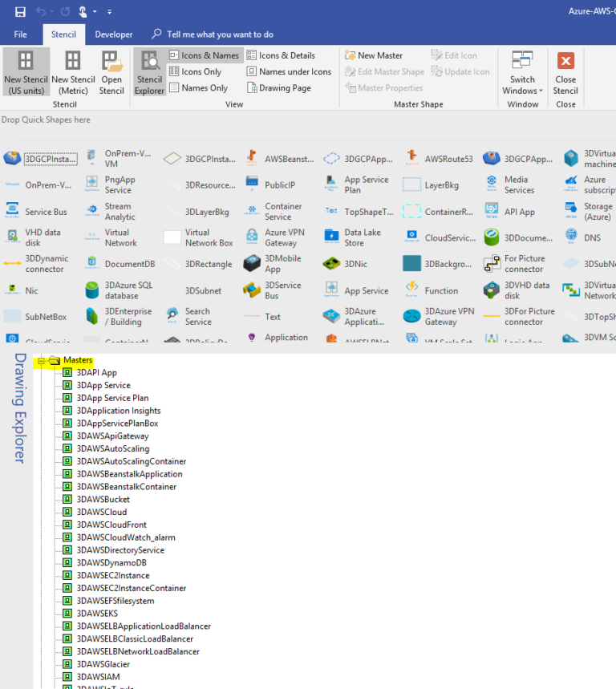This screenshot has height=689, width=616.
Task: Click Close Stencil button
Action: point(565,72)
